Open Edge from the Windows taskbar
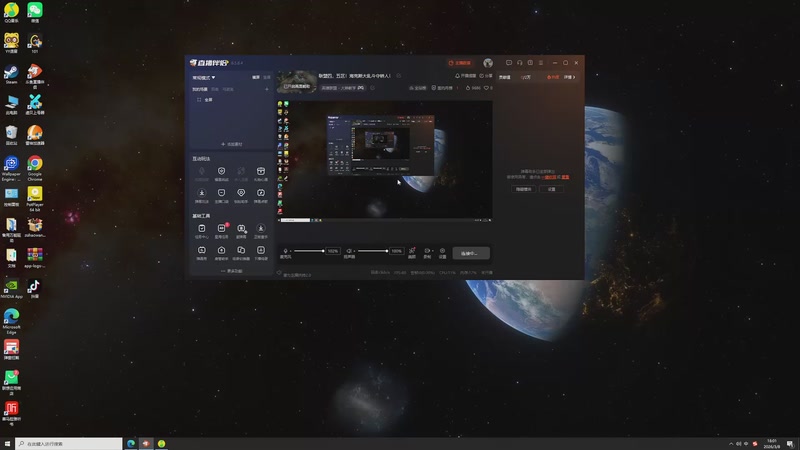This screenshot has width=800, height=450. point(131,444)
